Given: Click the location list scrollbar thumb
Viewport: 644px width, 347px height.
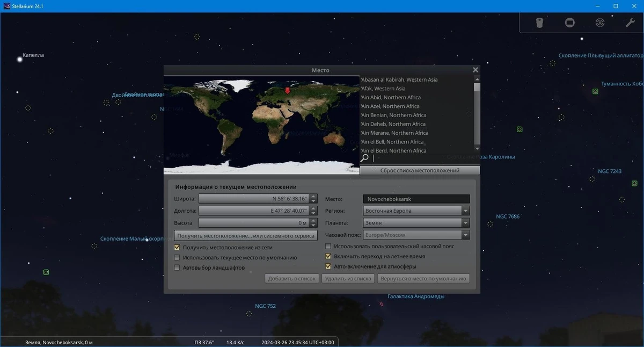Looking at the screenshot, I should (x=477, y=87).
